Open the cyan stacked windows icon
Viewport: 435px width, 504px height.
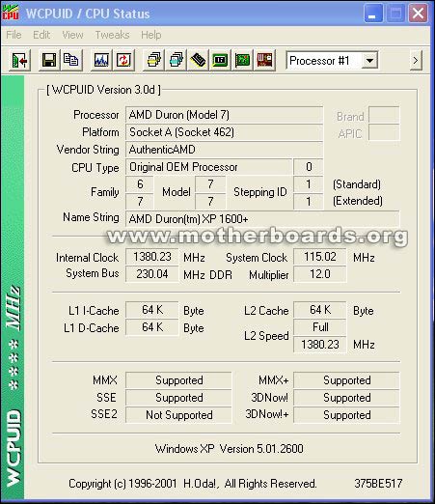tap(176, 60)
